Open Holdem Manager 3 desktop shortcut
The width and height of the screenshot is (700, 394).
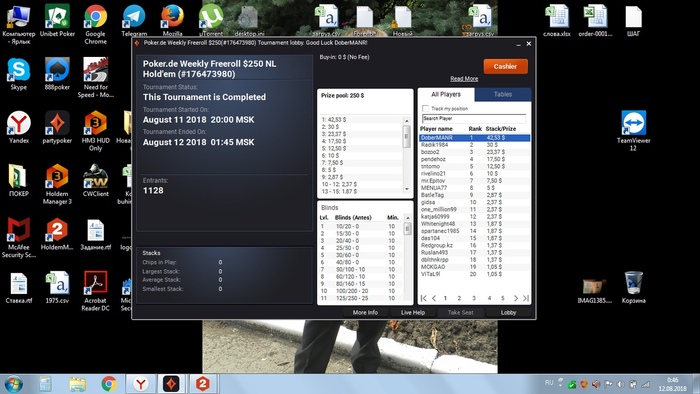coord(57,184)
